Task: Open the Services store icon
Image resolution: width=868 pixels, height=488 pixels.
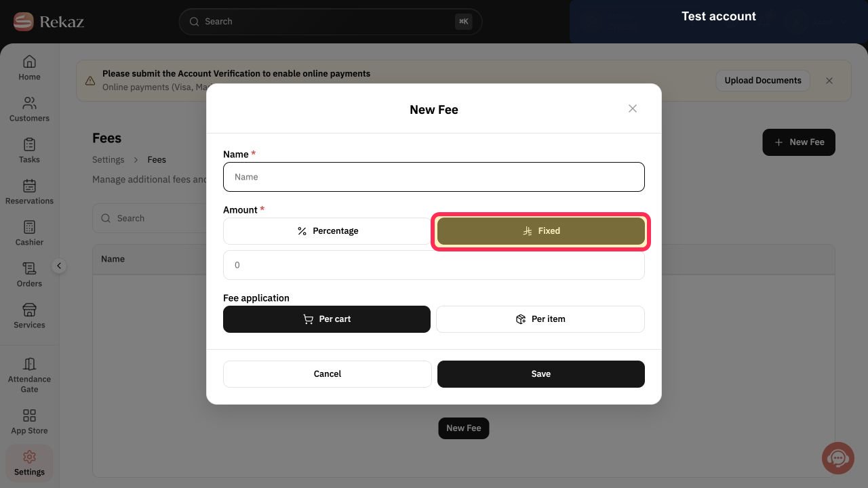Action: 29,310
